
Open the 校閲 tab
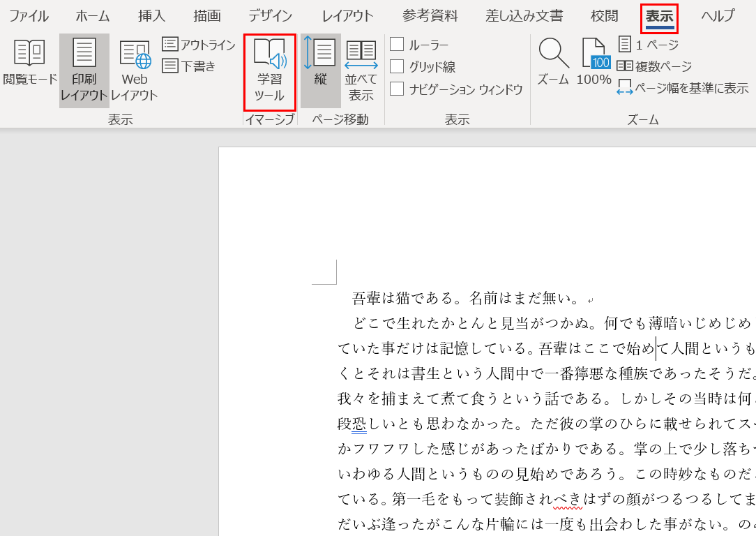click(x=604, y=16)
